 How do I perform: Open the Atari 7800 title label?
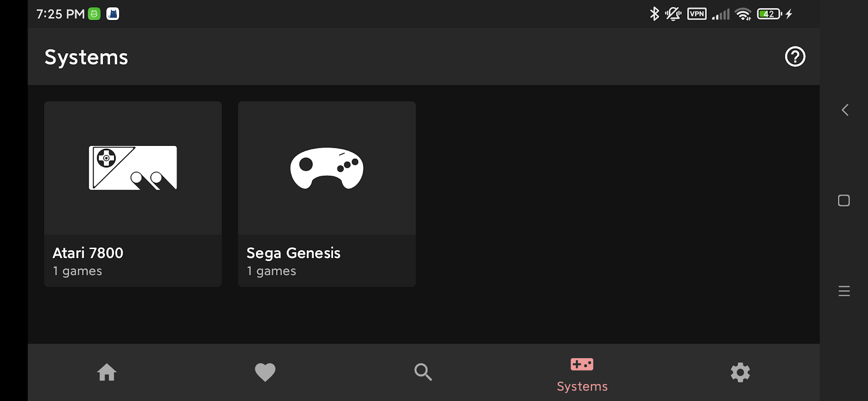[x=88, y=253]
